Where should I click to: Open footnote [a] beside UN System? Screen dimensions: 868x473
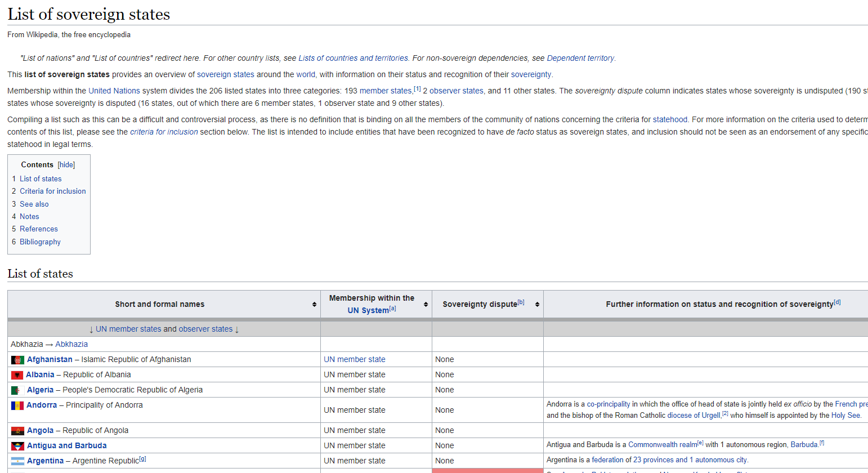[393, 308]
